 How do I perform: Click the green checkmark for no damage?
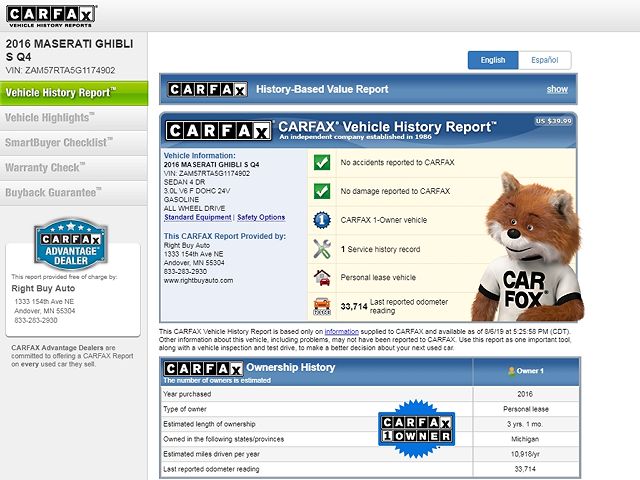pos(322,190)
